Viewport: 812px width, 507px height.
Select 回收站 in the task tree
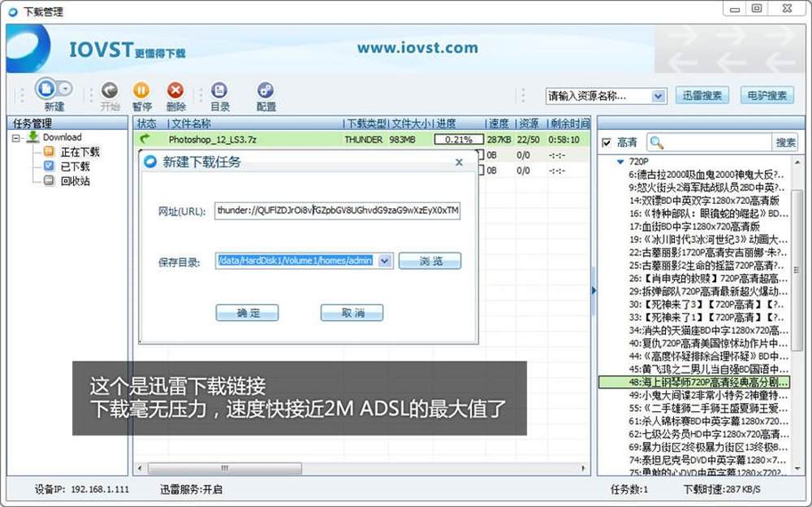[x=75, y=181]
